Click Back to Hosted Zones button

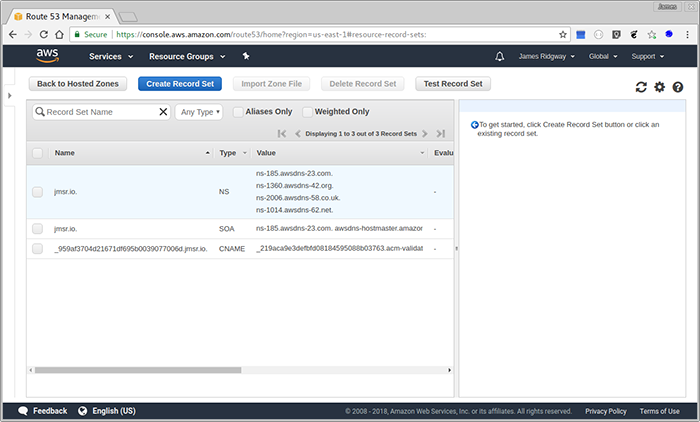[x=78, y=84]
